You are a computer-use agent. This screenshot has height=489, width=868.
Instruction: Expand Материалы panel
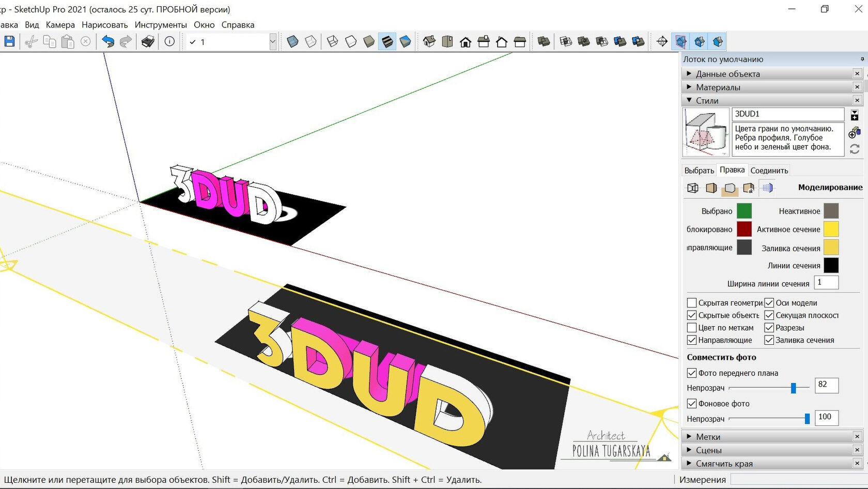click(x=772, y=87)
